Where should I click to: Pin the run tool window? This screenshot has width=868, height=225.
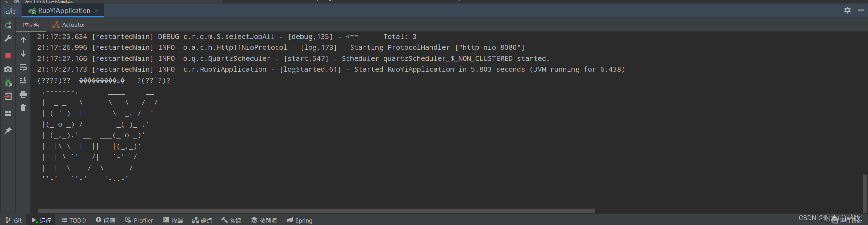pos(8,130)
